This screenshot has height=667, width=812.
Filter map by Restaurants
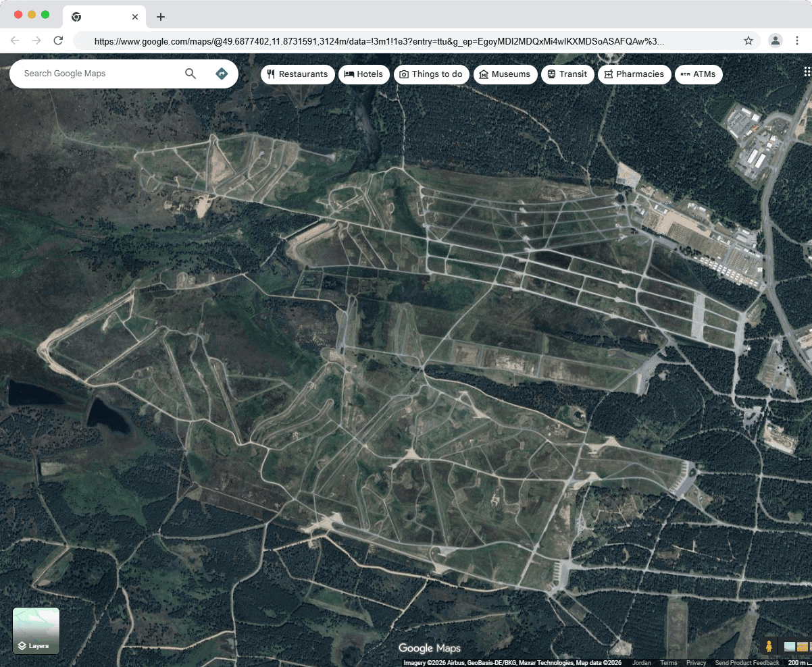click(297, 74)
